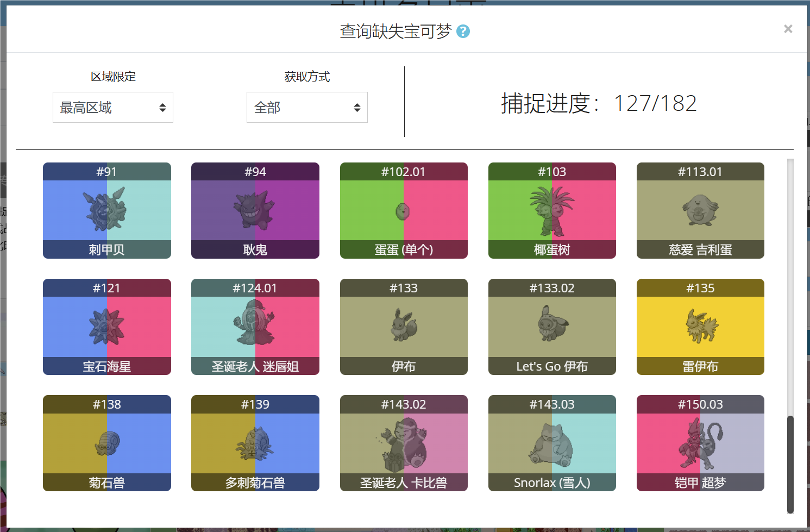Click the 慈爱 吉利蛋 sprite icon

pos(700,210)
